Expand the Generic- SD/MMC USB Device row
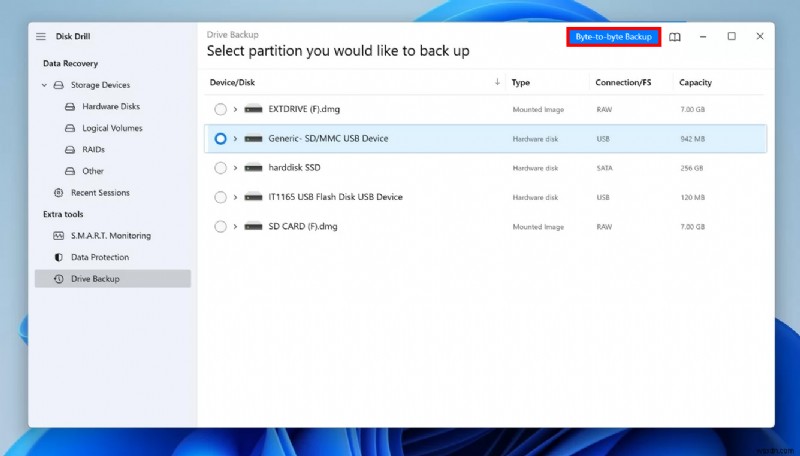This screenshot has width=800, height=456. pyautogui.click(x=235, y=138)
